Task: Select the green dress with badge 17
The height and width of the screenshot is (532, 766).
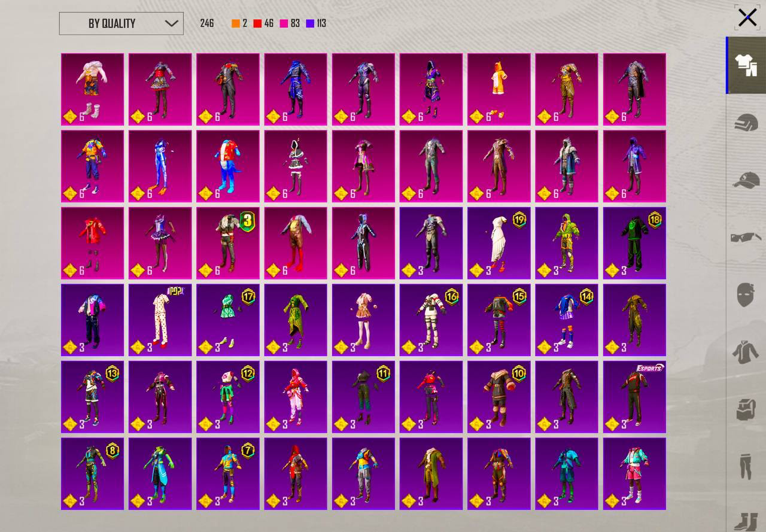Action: [228, 320]
